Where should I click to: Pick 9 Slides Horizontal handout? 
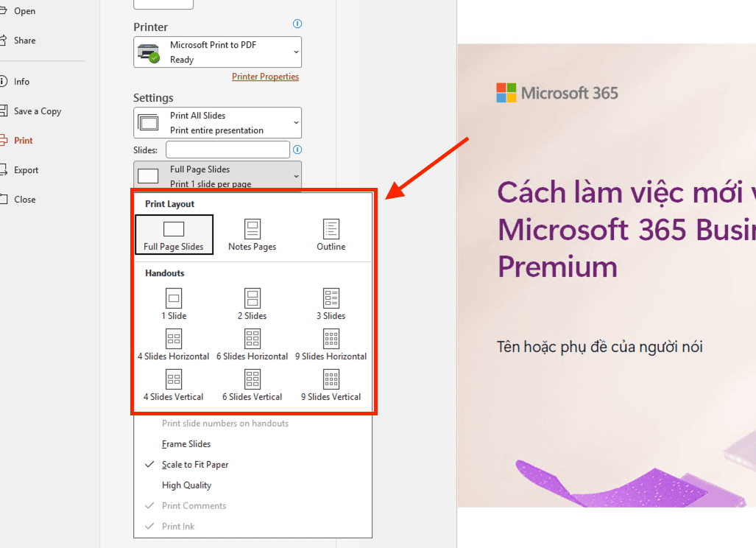[x=331, y=345]
